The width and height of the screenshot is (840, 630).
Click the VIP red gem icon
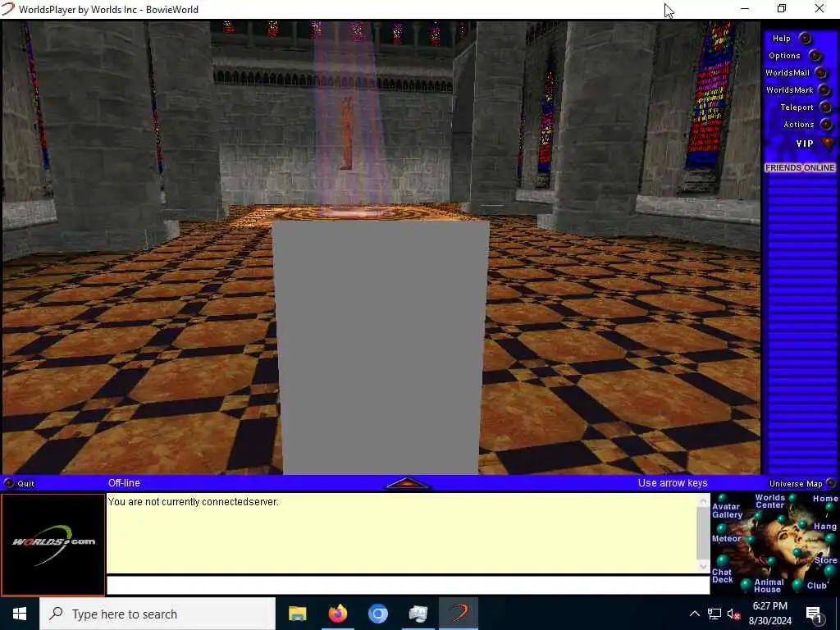pos(828,143)
